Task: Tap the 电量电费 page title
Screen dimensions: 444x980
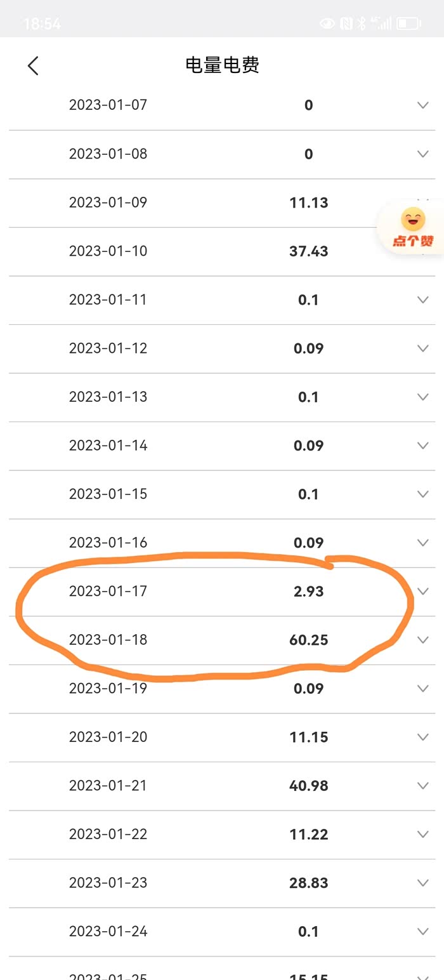Action: (x=222, y=65)
